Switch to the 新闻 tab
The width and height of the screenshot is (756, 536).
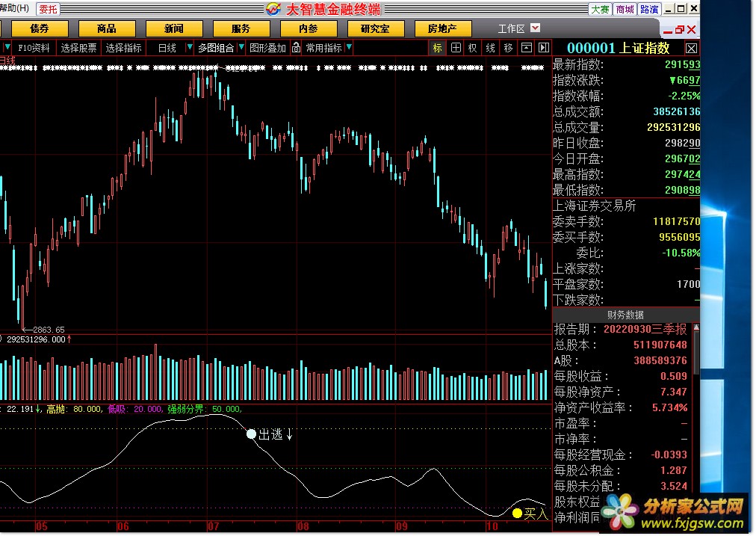(x=173, y=29)
